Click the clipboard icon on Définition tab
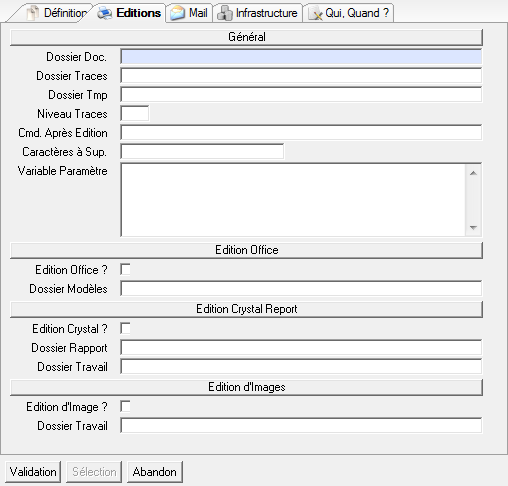The image size is (508, 486). [x=33, y=13]
